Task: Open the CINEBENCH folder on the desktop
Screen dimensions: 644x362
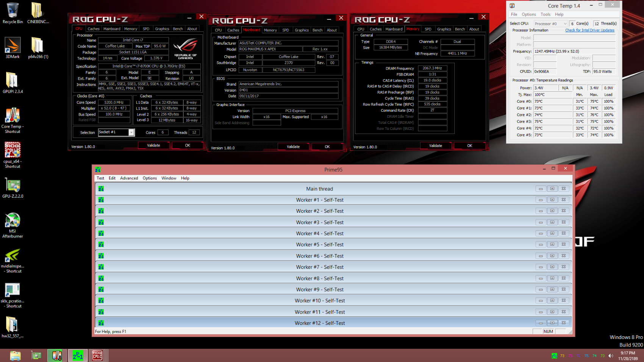Action: (38, 12)
